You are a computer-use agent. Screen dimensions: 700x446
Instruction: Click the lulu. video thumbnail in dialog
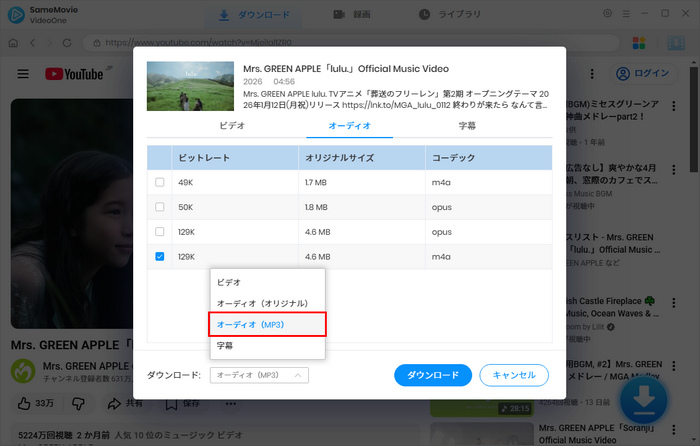click(190, 86)
